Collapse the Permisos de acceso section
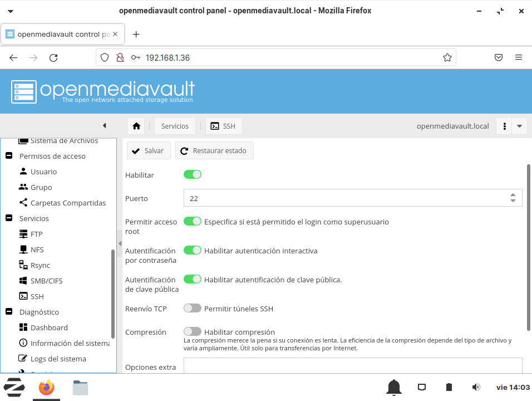This screenshot has width=532, height=401. [x=9, y=156]
